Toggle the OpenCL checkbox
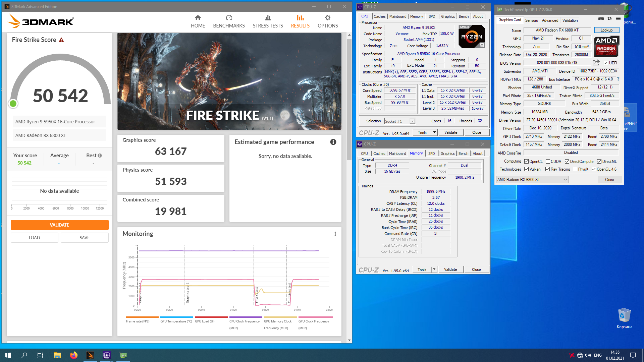Image resolution: width=644 pixels, height=362 pixels. (526, 162)
